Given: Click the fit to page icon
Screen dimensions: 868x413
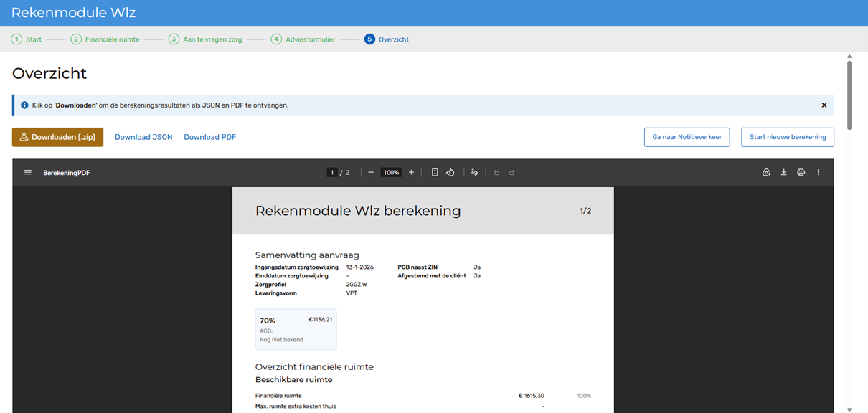Looking at the screenshot, I should coord(435,173).
